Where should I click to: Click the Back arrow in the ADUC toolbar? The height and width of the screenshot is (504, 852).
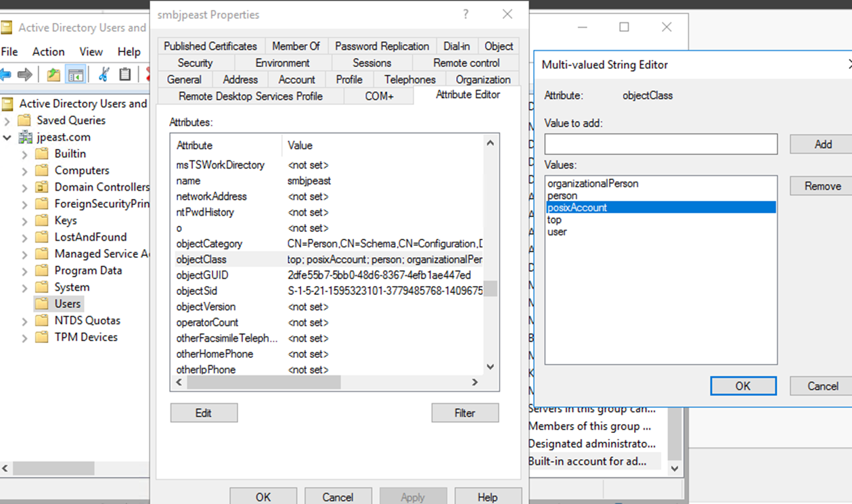point(5,74)
